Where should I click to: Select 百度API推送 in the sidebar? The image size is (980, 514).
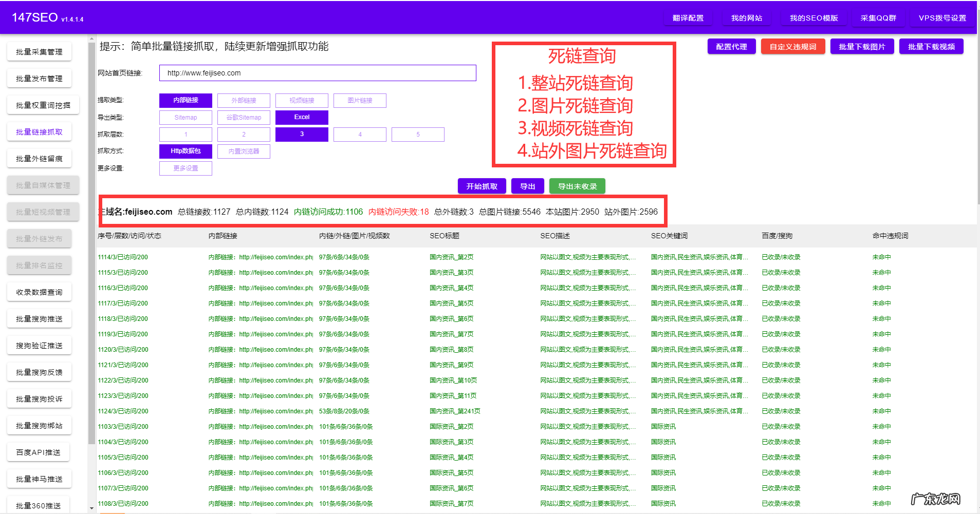point(39,452)
